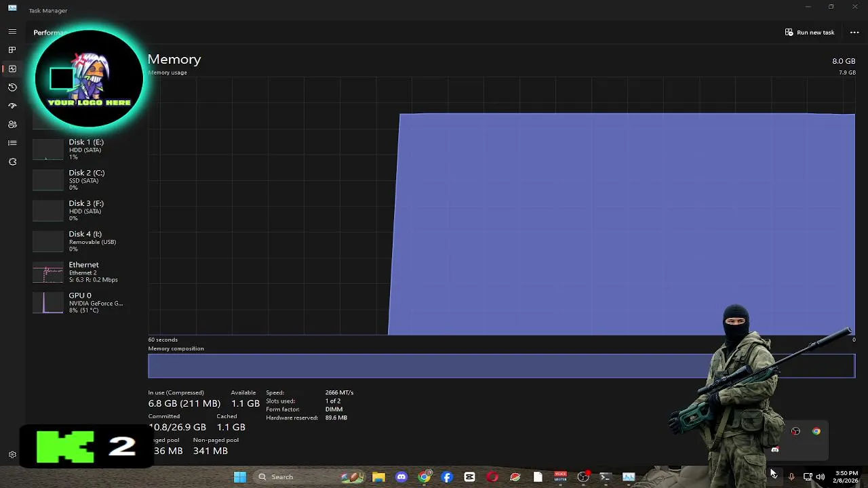Select Disk 1 (E:) in performance list
The width and height of the screenshot is (868, 488).
pos(85,149)
